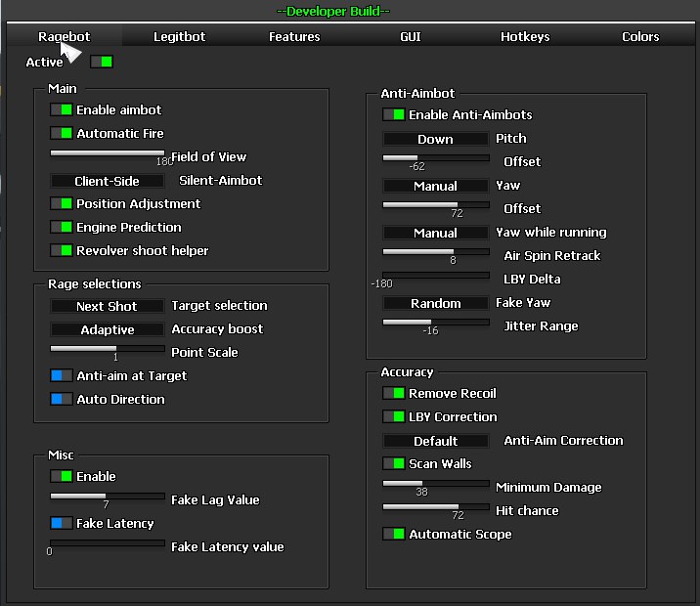
Task: Go to the Hotkeys tab
Action: 525,37
